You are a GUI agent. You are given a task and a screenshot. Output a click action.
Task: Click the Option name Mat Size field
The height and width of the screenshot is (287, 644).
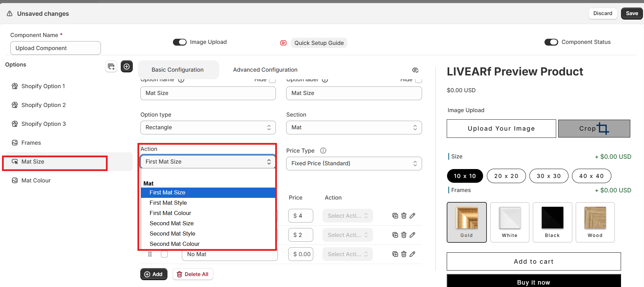click(208, 93)
